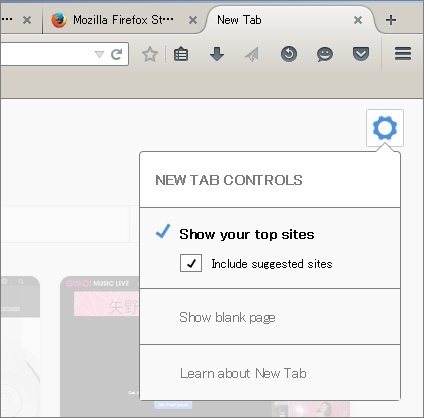Click the circular history arrow icon
This screenshot has width=424, height=418.
pos(289,54)
